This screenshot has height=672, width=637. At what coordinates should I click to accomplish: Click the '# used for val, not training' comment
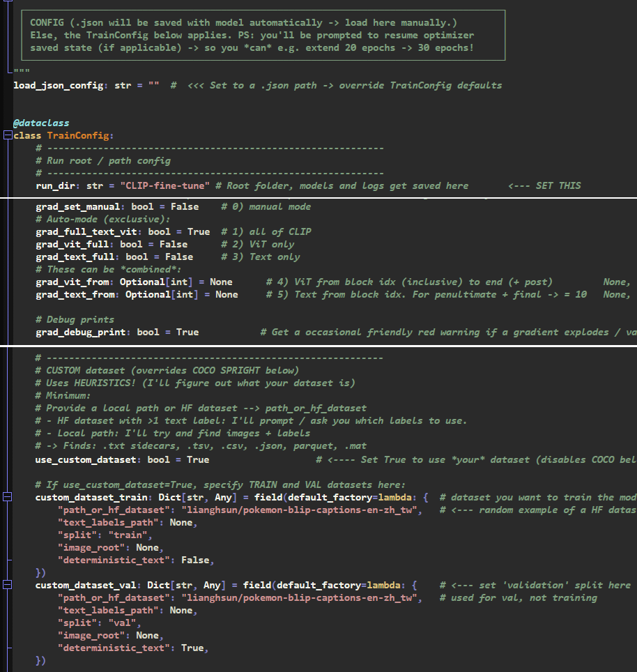click(x=519, y=598)
